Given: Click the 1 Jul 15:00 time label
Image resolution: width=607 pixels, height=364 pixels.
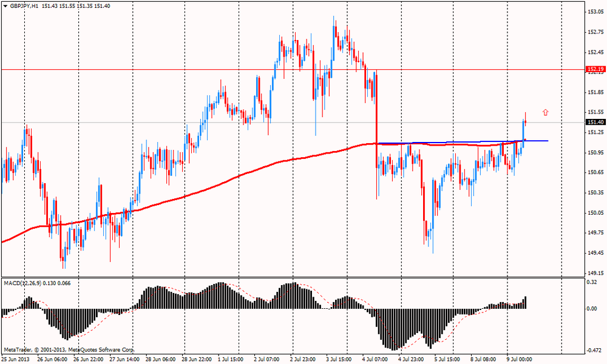Looking at the screenshot, I should [x=230, y=359].
